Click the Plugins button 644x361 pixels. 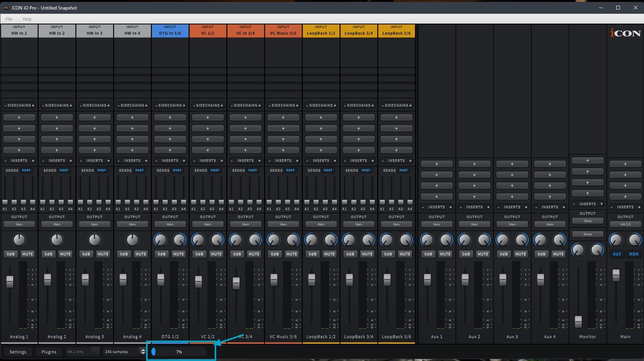pyautogui.click(x=49, y=352)
